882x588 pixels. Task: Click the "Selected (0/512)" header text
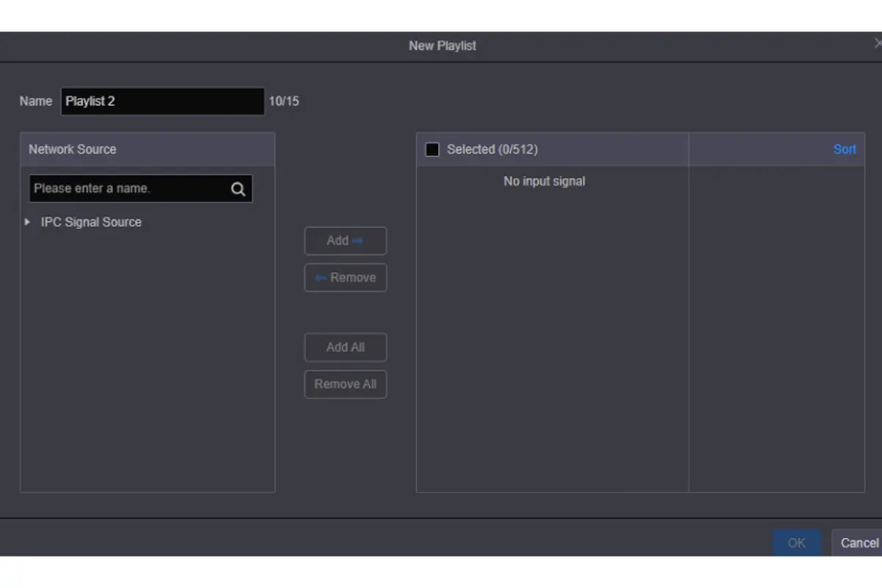click(492, 149)
